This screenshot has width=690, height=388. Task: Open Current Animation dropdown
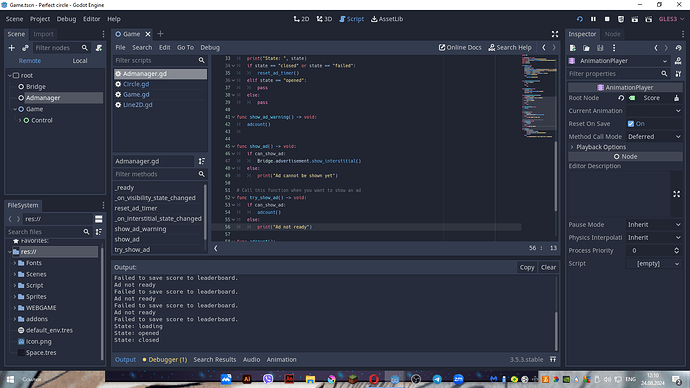pyautogui.click(x=654, y=111)
